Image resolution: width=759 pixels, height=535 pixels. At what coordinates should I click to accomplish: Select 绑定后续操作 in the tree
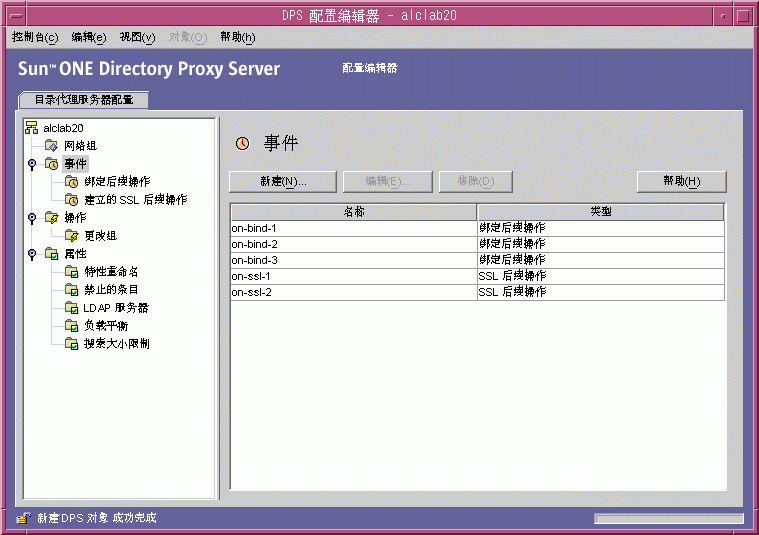click(117, 182)
